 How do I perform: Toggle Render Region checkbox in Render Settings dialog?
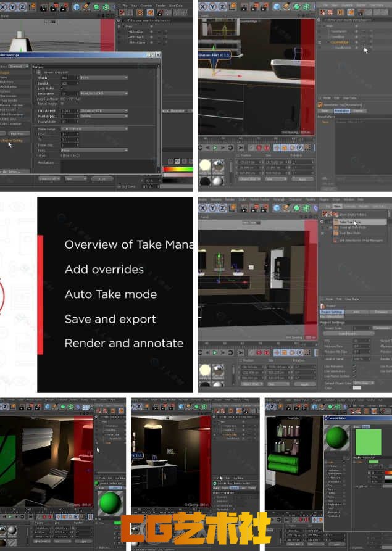click(62, 104)
